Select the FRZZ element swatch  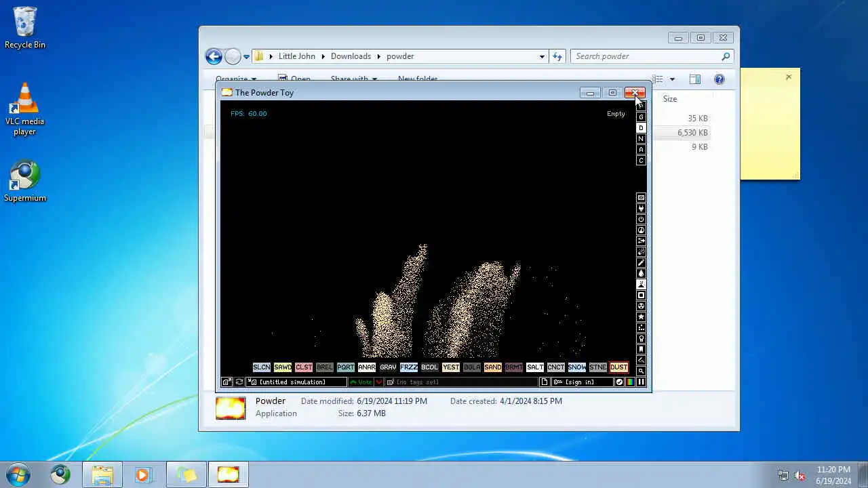[409, 367]
